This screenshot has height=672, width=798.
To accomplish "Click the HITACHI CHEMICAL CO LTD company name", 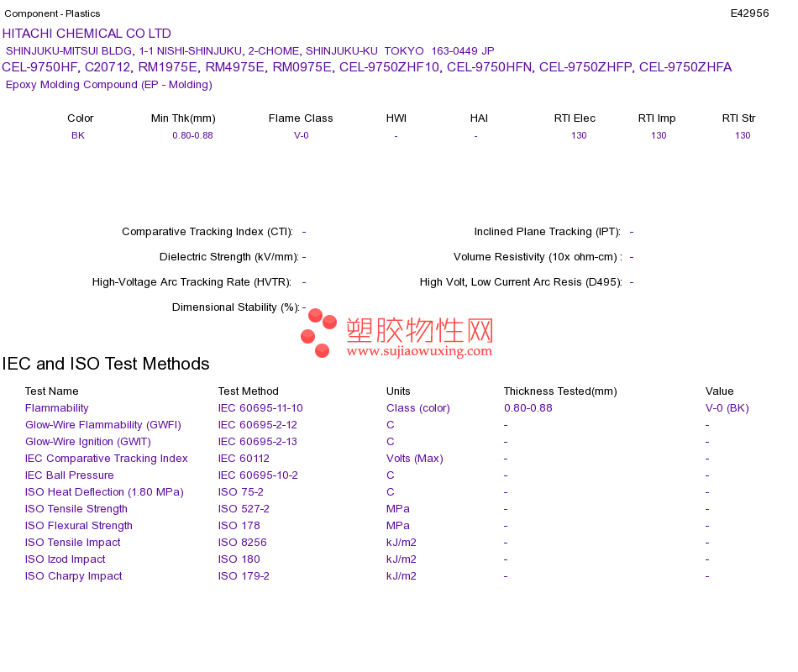I will click(87, 34).
